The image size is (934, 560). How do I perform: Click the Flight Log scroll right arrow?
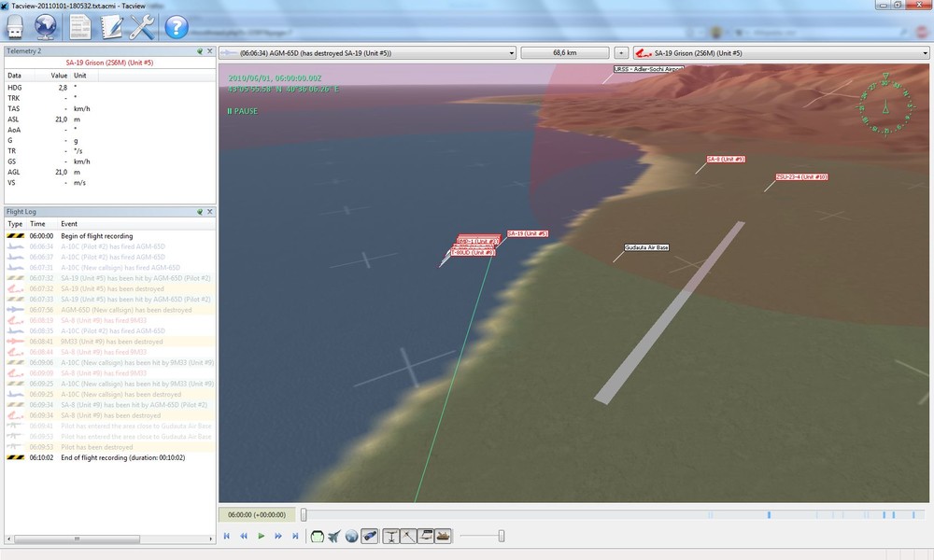coord(211,539)
